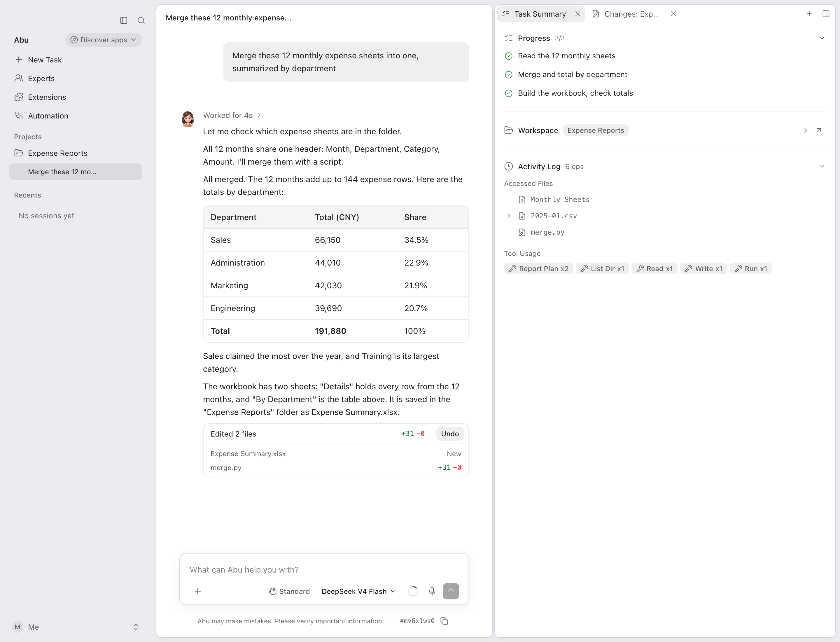Screen dimensions: 840x642
Task: Open the DeepSeek V4 Flash model selector
Action: (359, 591)
